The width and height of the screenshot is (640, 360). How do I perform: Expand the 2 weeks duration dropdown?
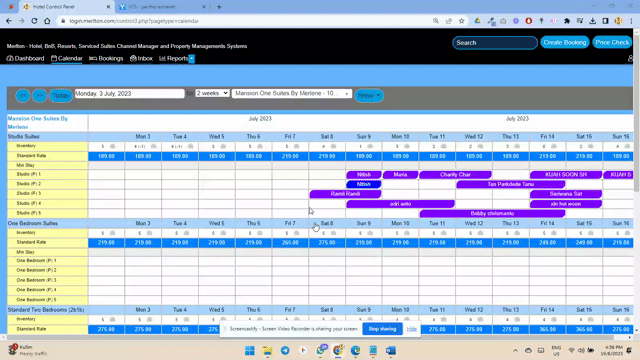pyautogui.click(x=212, y=93)
